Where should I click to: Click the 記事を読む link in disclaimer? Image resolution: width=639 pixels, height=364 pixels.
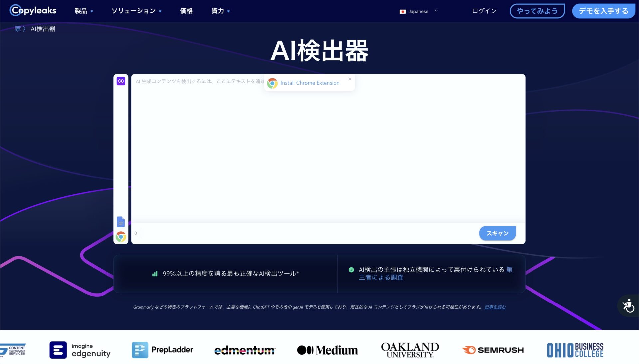pos(495,307)
